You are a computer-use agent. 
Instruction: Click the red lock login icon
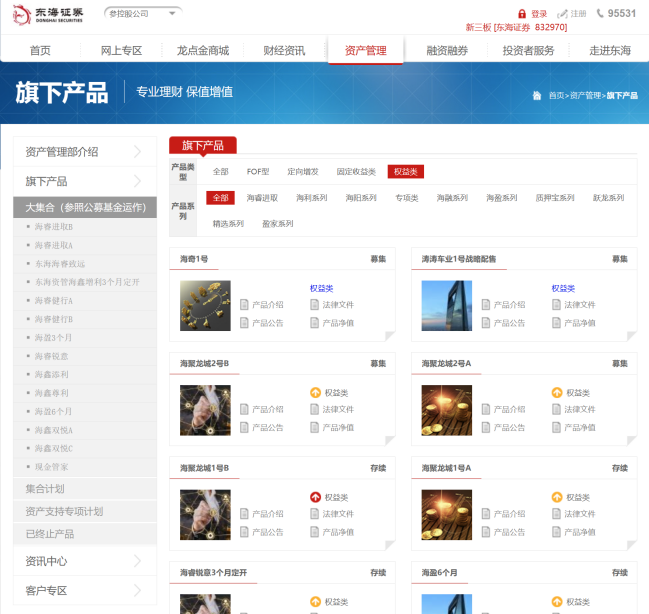pyautogui.click(x=522, y=14)
